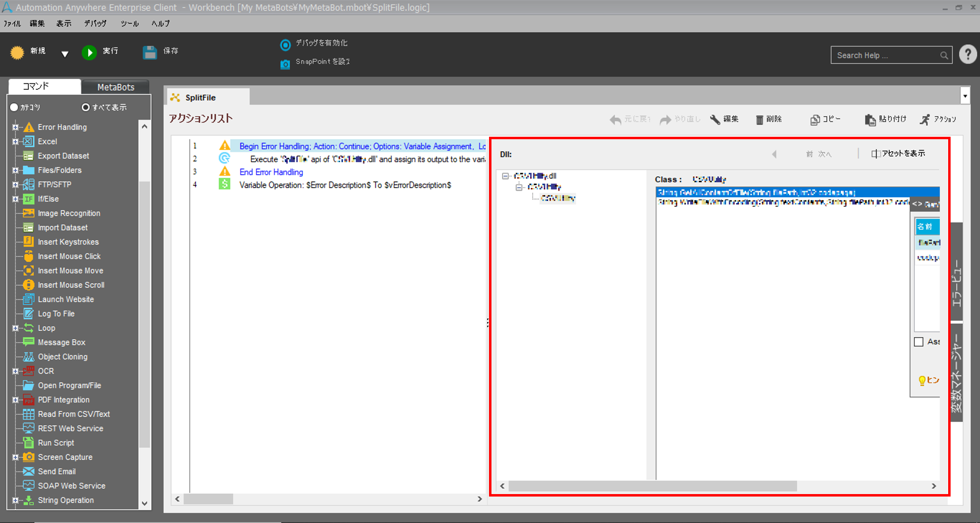The image size is (980, 523).
Task: Expand the Files/Folders command node
Action: 15,171
